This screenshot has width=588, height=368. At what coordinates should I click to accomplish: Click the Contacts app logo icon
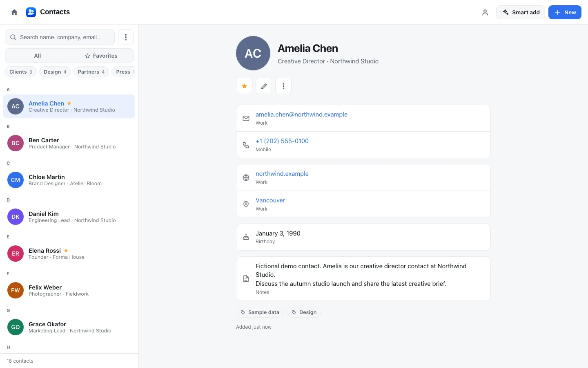pyautogui.click(x=31, y=12)
